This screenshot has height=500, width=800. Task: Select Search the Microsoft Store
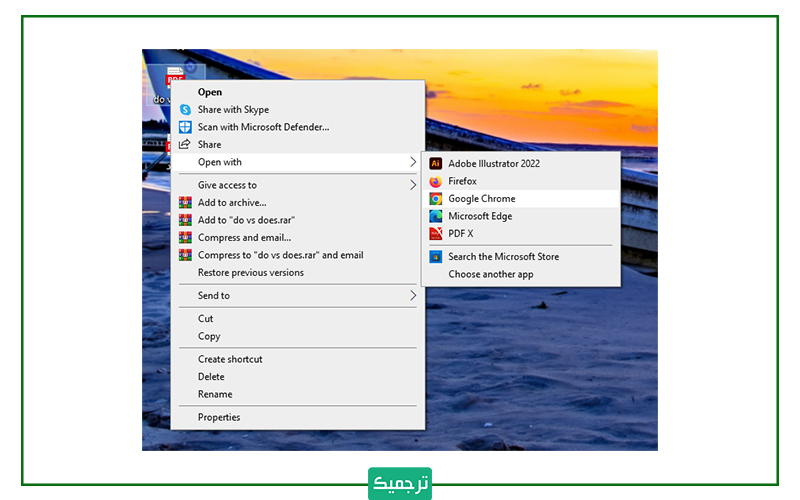(521, 257)
